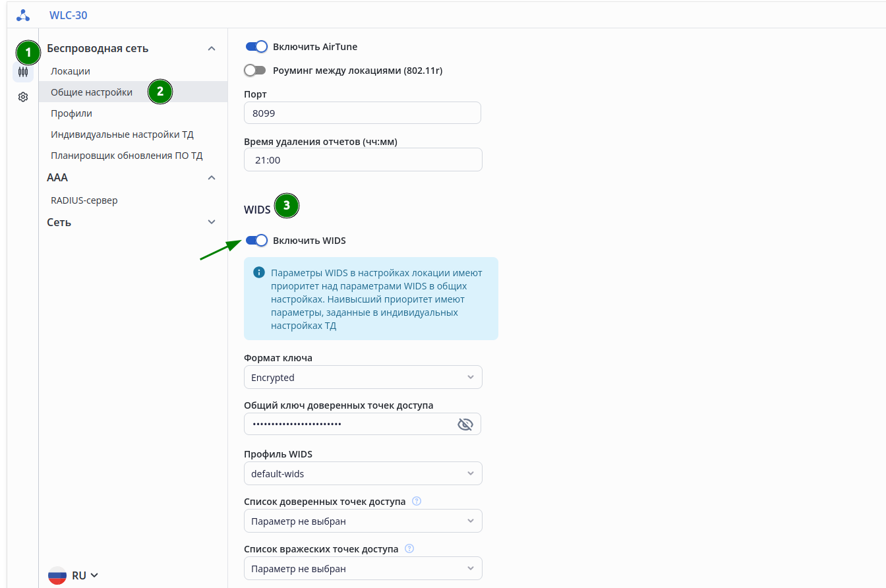Select Профили in the sidebar
886x588 pixels.
point(72,113)
